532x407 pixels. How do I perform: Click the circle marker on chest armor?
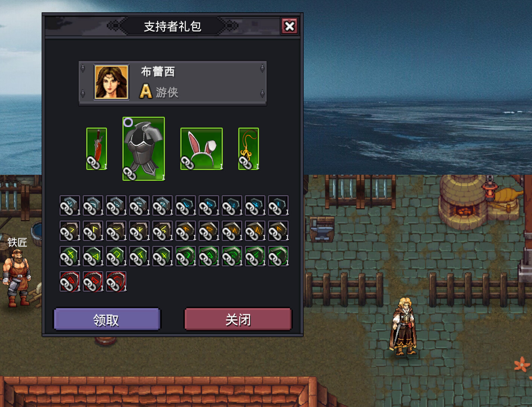pos(128,122)
